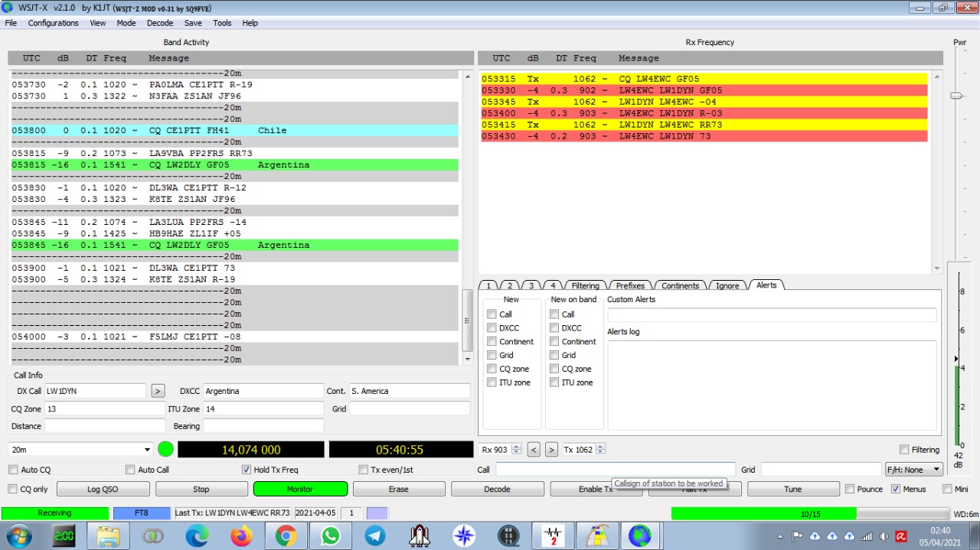The image size is (980, 550).
Task: Click the Tune button
Action: pyautogui.click(x=792, y=489)
